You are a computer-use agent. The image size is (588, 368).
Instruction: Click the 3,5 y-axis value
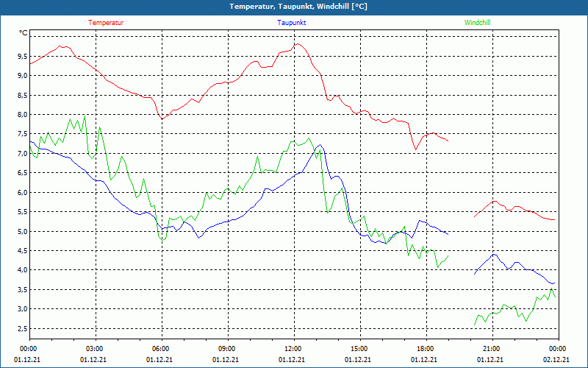[x=23, y=289]
